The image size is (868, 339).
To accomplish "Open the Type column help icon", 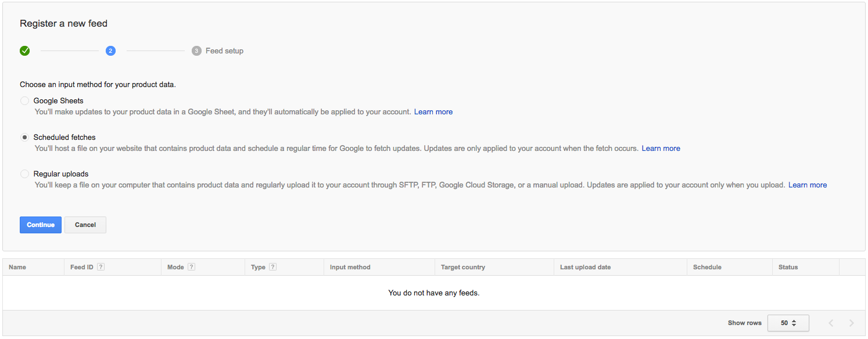I will click(x=272, y=267).
